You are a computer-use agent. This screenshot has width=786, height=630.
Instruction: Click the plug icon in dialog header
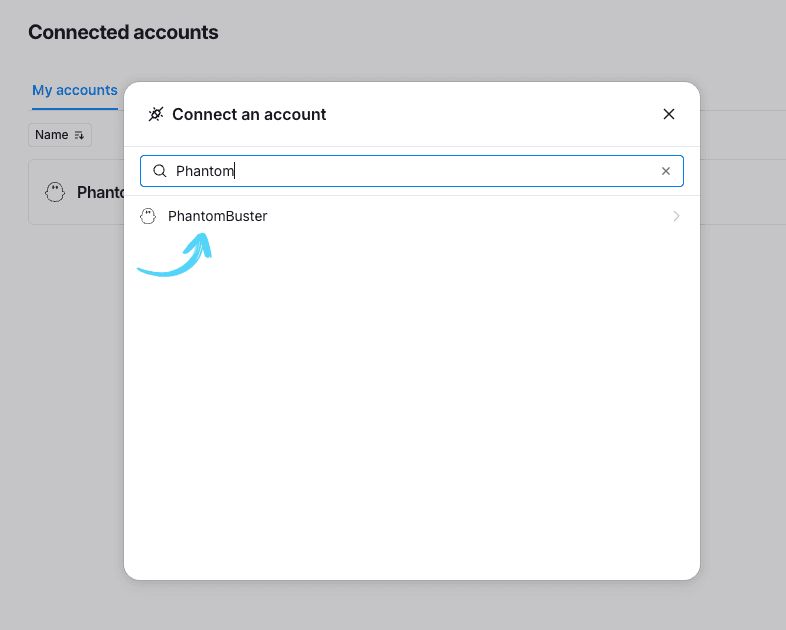coord(155,114)
